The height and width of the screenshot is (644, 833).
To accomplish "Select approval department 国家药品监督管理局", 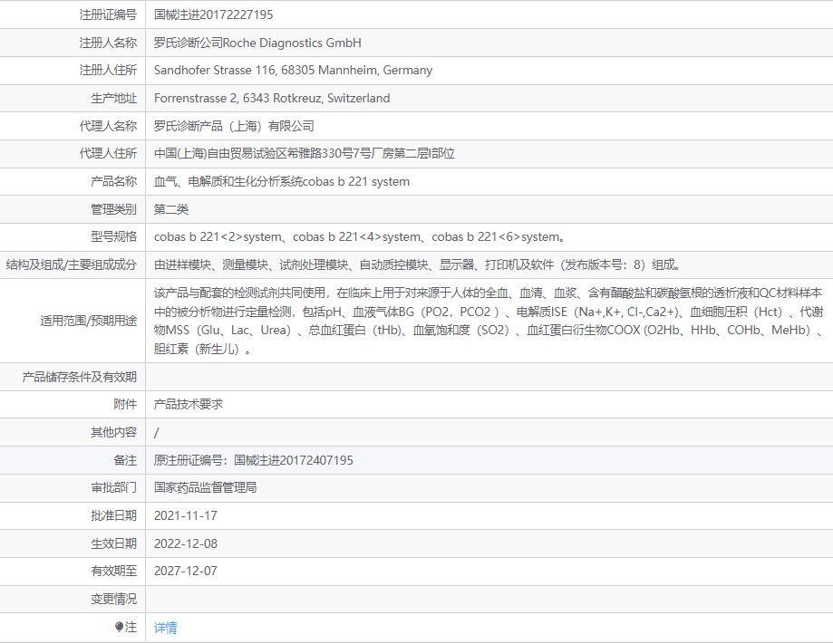I will point(205,487).
